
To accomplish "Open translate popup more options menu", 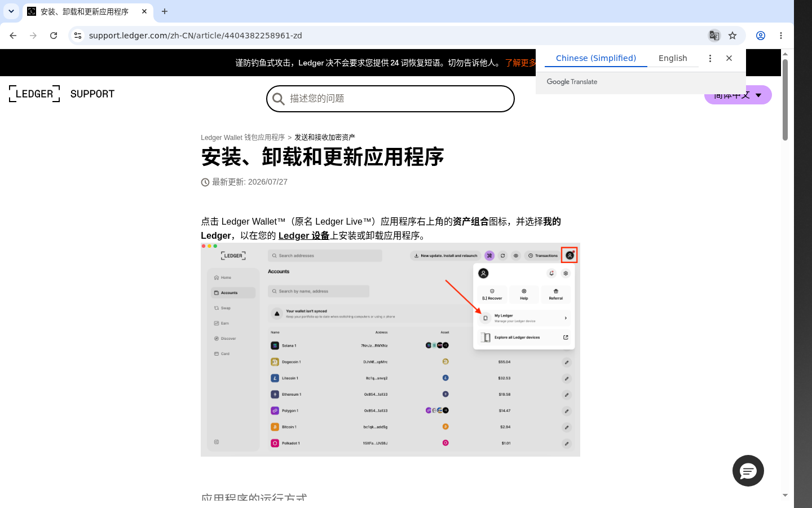I will [710, 58].
